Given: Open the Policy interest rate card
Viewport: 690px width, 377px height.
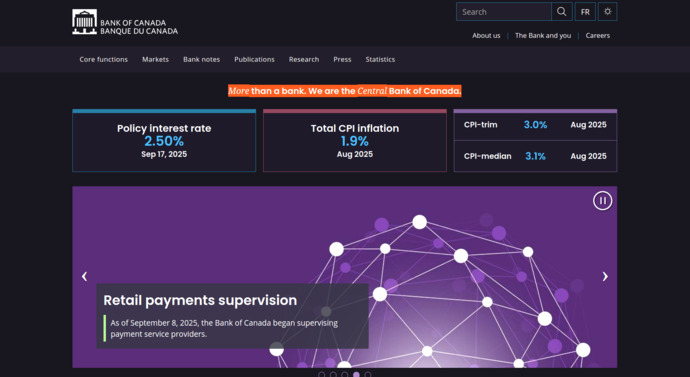Looking at the screenshot, I should (x=164, y=141).
